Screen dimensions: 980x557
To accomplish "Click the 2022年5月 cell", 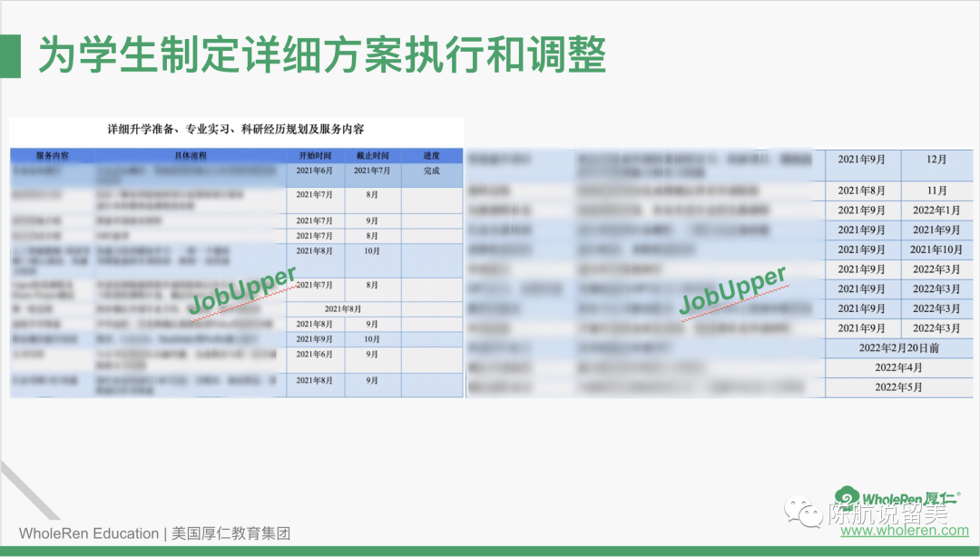I will 897,387.
